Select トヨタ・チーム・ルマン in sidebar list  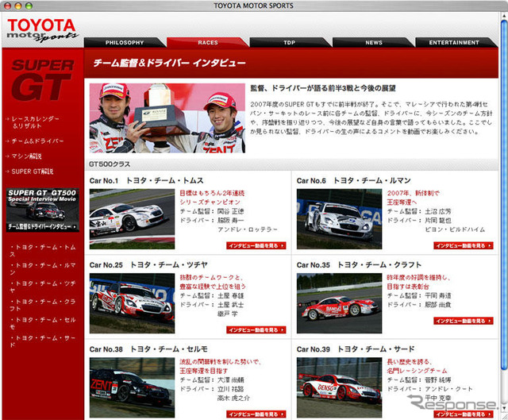point(42,268)
